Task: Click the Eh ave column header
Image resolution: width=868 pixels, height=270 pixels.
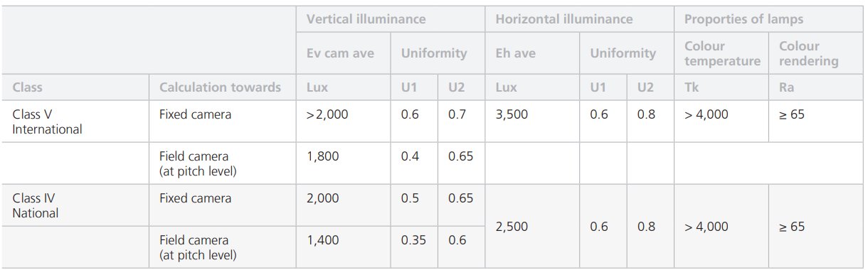Action: point(515,53)
